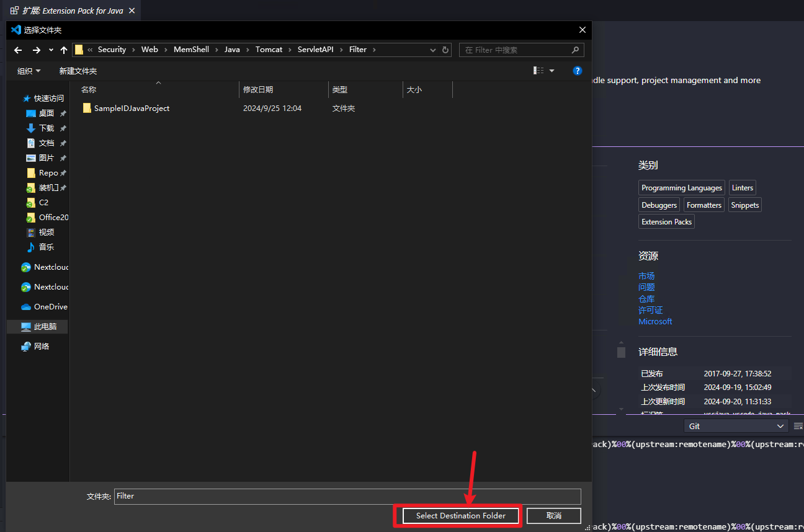The image size is (804, 532).
Task: Open the 市场 resource link
Action: pos(646,276)
